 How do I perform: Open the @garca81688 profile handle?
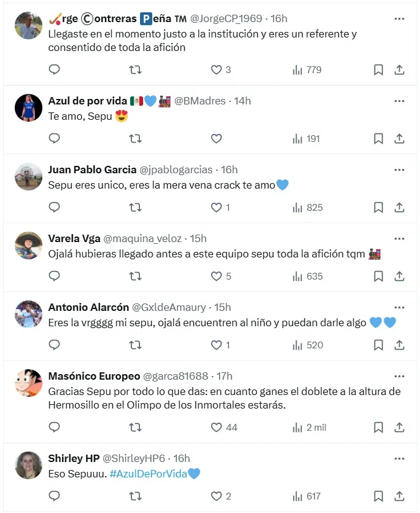tap(175, 376)
